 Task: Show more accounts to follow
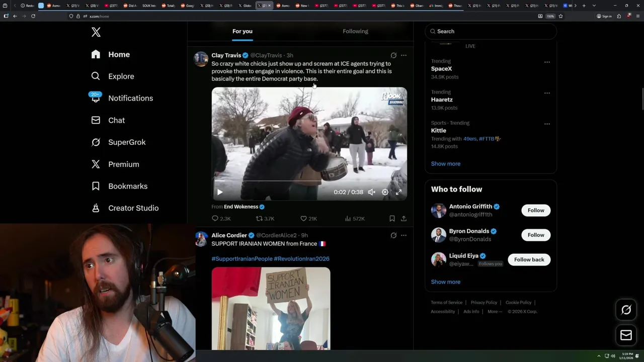pos(445,282)
